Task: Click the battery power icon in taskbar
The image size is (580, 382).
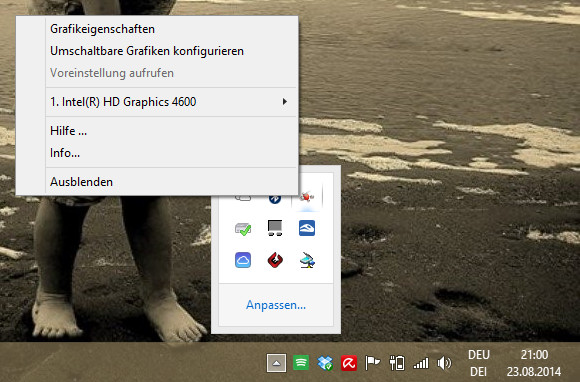Action: [397, 363]
